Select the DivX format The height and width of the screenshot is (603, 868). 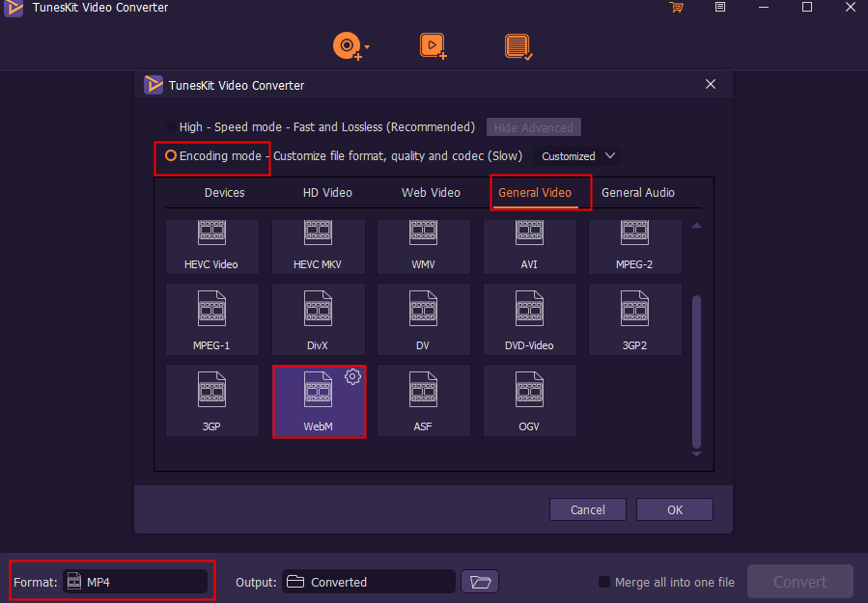pyautogui.click(x=318, y=319)
